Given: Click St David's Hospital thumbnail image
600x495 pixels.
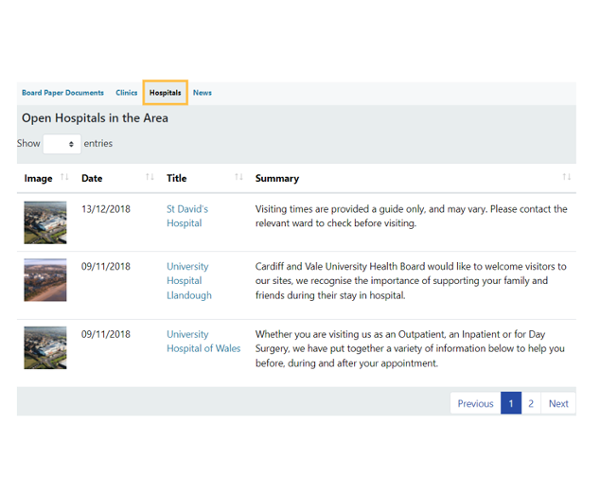Looking at the screenshot, I should tap(45, 223).
